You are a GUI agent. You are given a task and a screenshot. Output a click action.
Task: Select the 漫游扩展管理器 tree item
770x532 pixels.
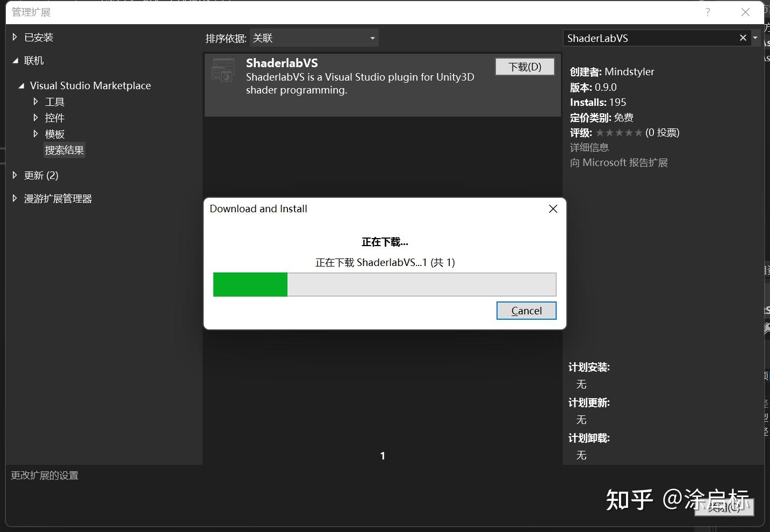(58, 198)
